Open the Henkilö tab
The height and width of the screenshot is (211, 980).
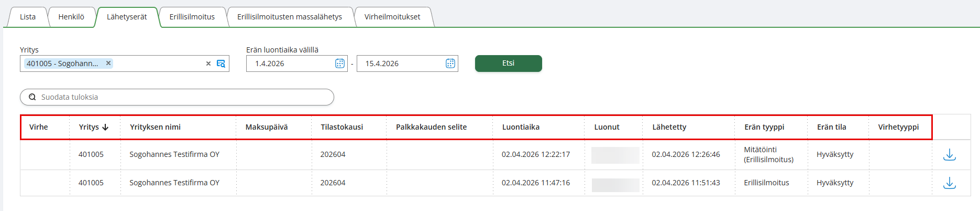pyautogui.click(x=71, y=17)
